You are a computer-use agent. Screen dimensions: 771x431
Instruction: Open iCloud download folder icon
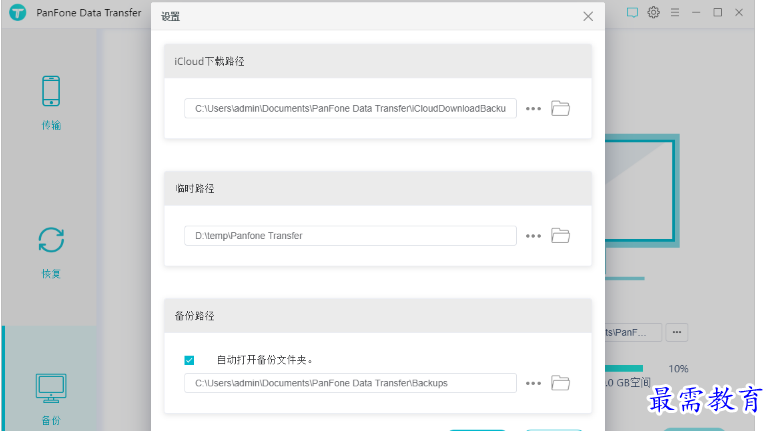(x=560, y=108)
